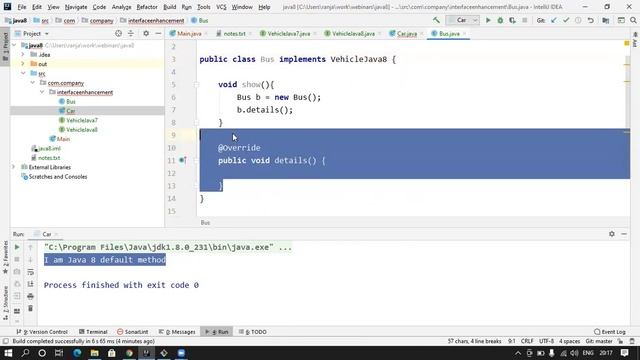640x360 pixels.
Task: Run the Car configuration from the toolbar
Action: click(x=488, y=20)
